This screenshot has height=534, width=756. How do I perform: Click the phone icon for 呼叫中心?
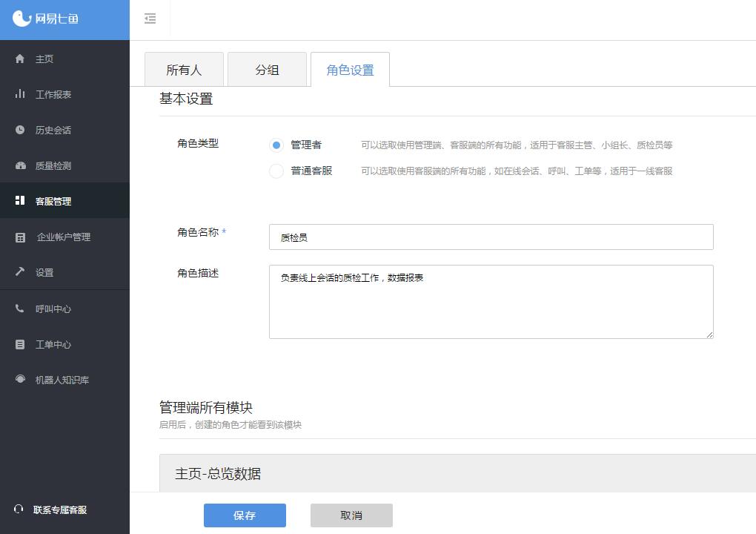coord(20,309)
